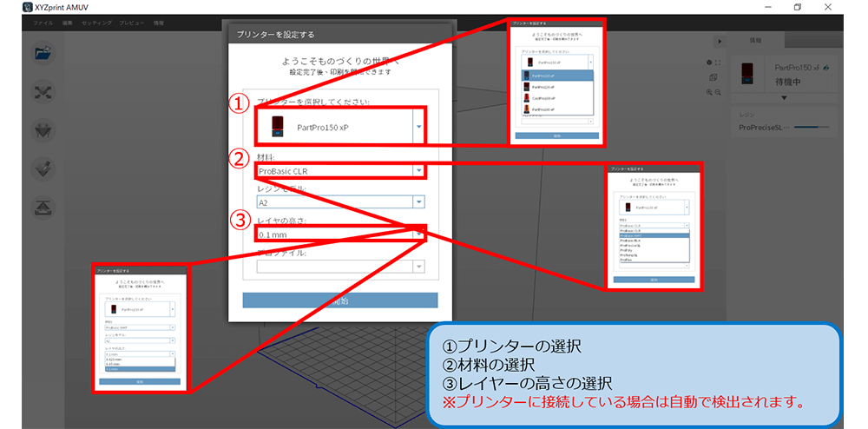Click the blue 開始 start button
This screenshot has height=429, width=868.
point(340,300)
